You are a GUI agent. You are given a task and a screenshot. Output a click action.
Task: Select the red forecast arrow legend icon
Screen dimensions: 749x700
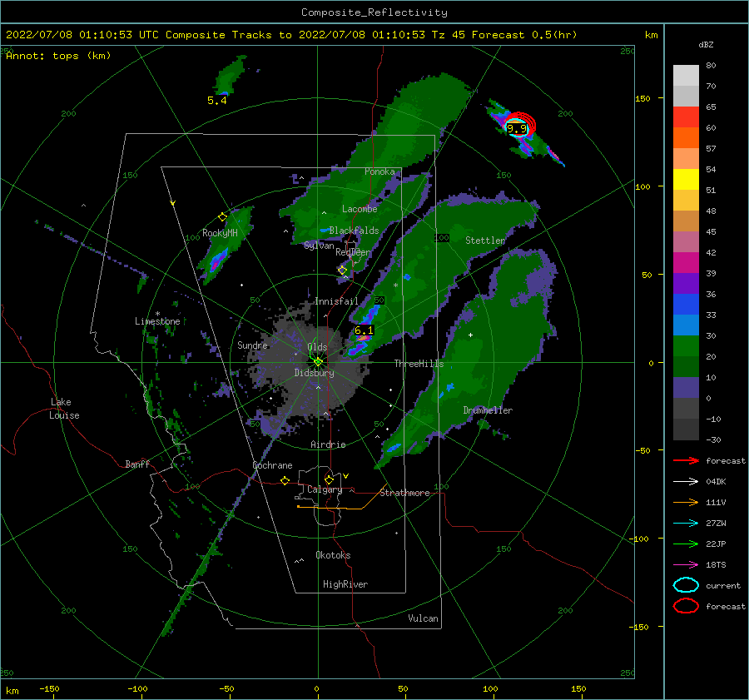coord(686,460)
